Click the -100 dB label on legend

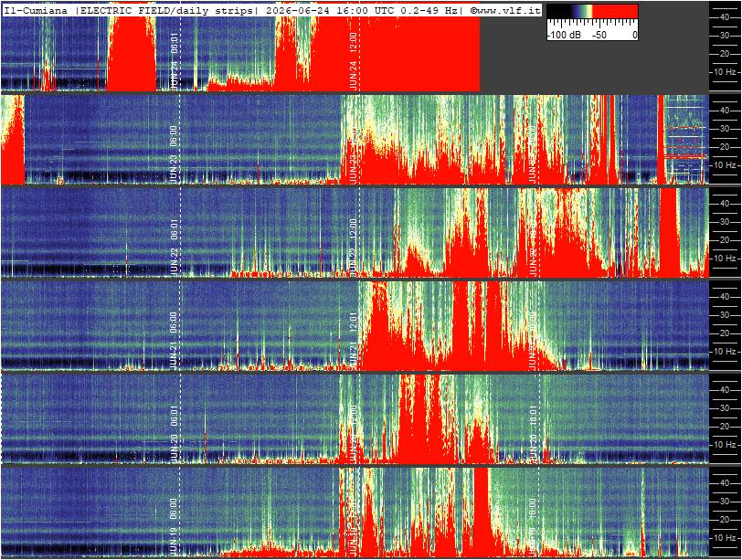(x=564, y=35)
